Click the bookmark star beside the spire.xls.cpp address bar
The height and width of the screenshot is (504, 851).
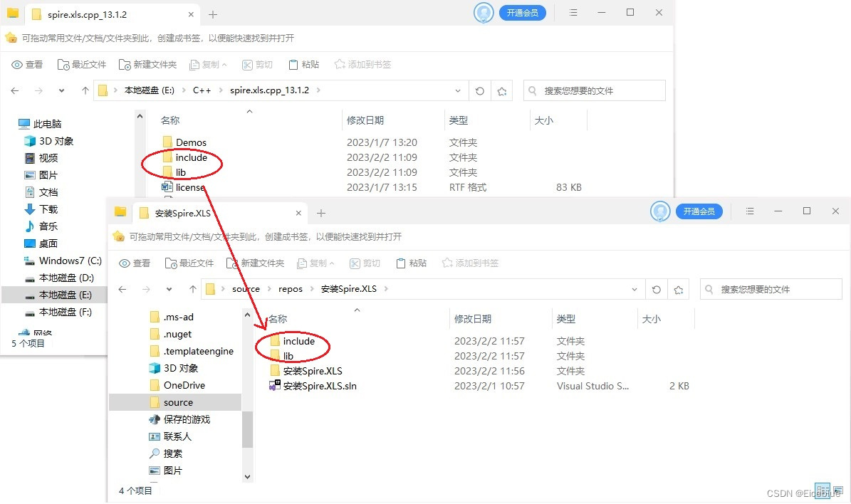coord(502,91)
